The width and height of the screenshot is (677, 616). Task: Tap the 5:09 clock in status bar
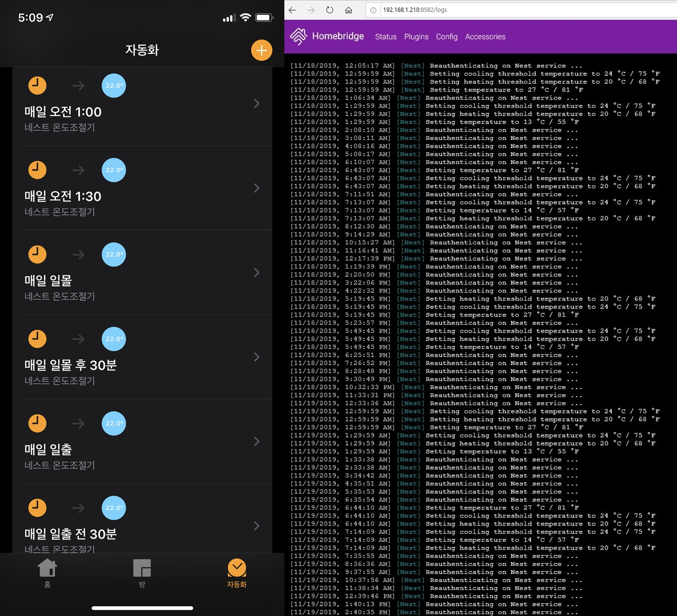(x=31, y=18)
